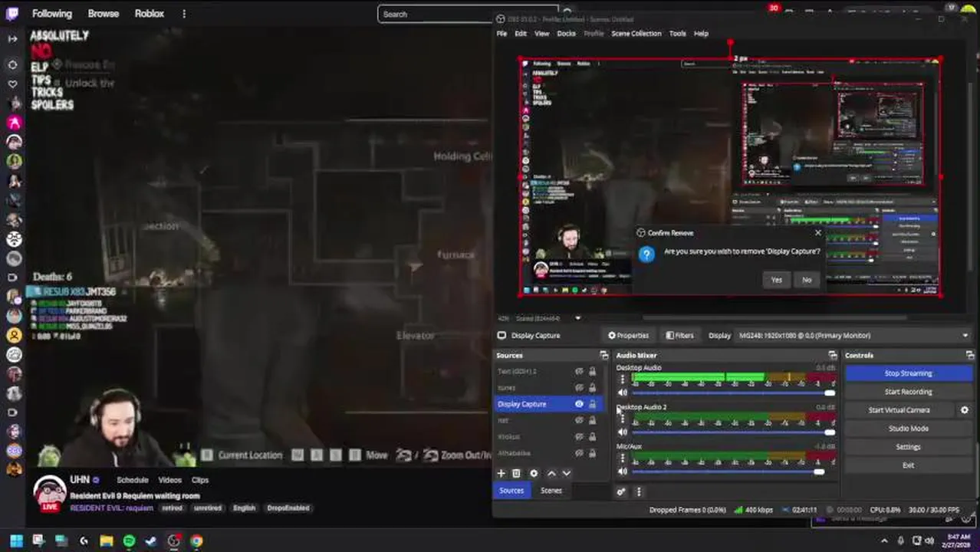Click Start Recording button

tap(908, 392)
